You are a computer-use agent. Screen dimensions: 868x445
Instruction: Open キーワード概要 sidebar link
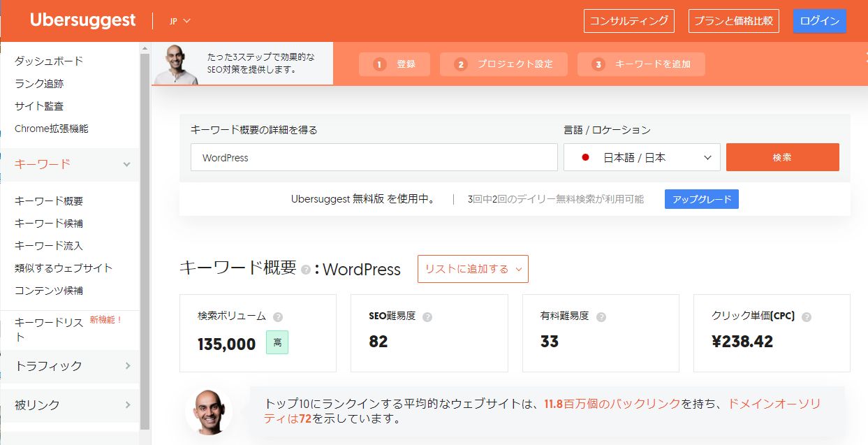49,201
